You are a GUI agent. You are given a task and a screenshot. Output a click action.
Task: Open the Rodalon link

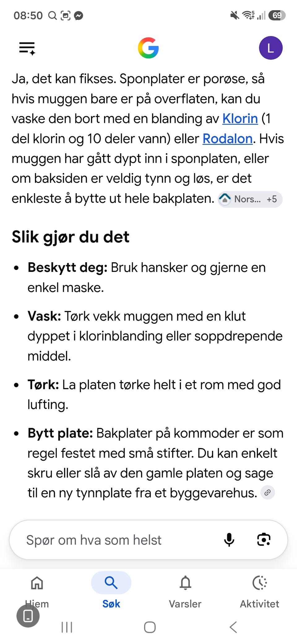tap(228, 139)
